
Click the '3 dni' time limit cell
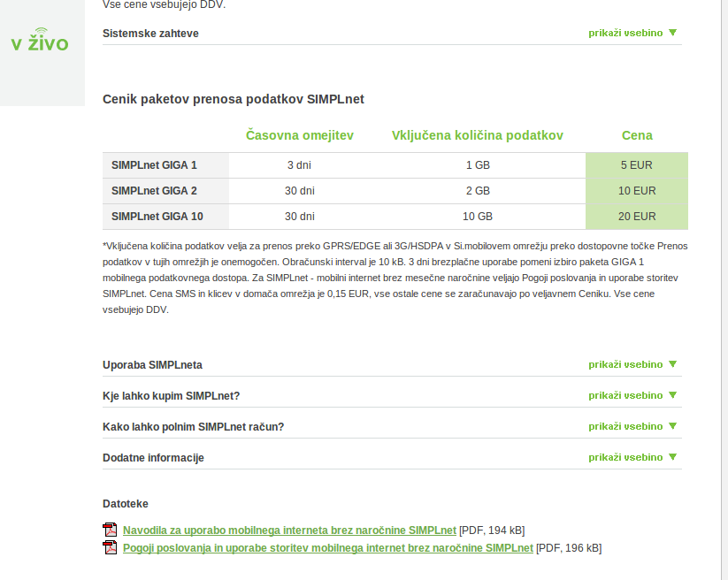click(x=300, y=165)
